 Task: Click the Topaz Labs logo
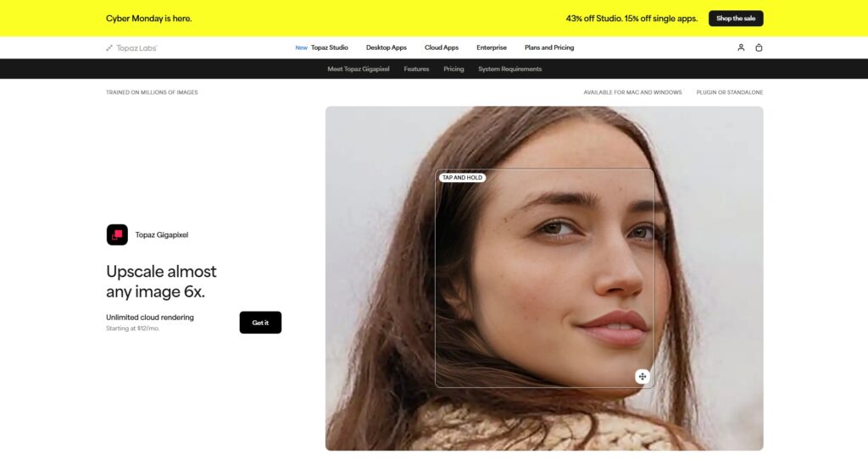[131, 48]
